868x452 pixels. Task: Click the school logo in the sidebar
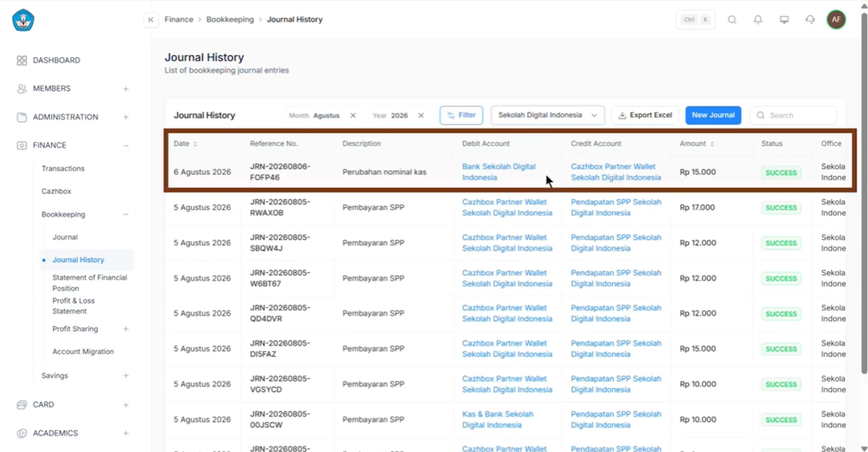[x=23, y=20]
